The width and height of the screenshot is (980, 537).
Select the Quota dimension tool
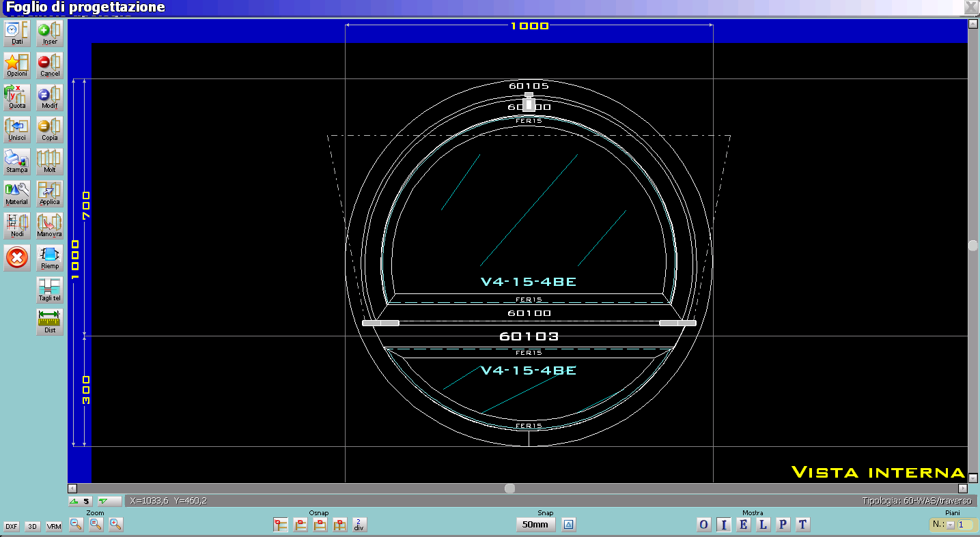tap(17, 98)
